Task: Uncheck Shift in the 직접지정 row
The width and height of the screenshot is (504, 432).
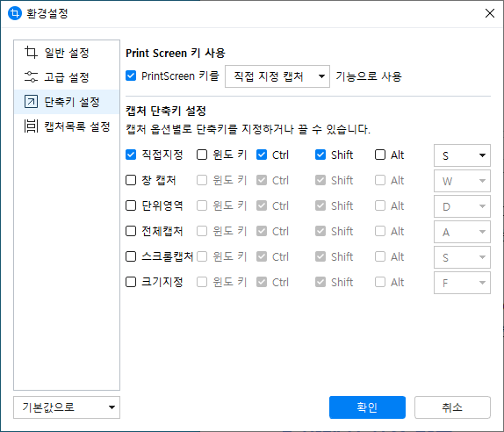Action: (320, 155)
